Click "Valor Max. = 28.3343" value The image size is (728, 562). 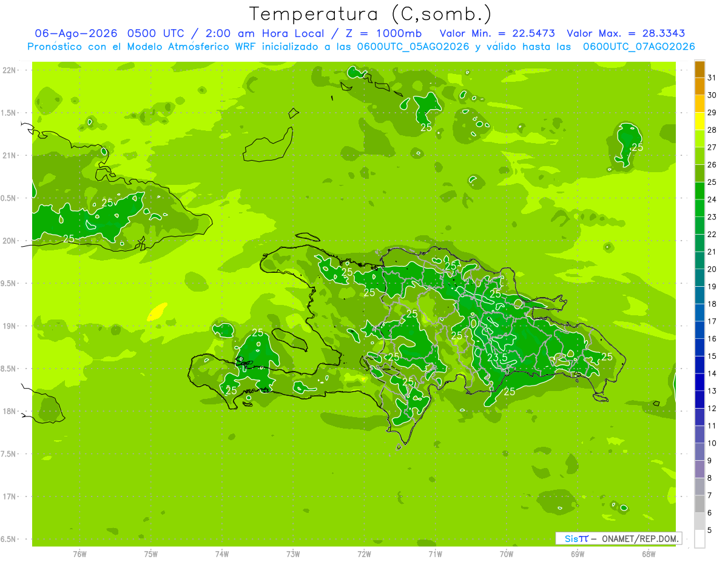pos(625,33)
